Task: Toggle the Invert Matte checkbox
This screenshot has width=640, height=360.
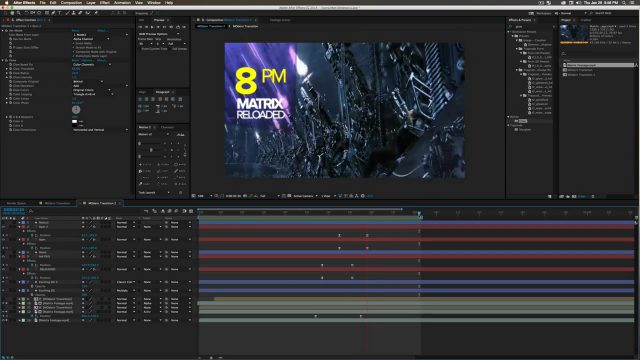Action: [74, 43]
